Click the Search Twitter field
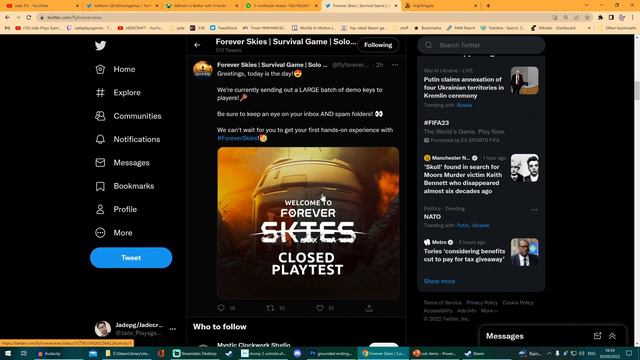 (x=481, y=45)
